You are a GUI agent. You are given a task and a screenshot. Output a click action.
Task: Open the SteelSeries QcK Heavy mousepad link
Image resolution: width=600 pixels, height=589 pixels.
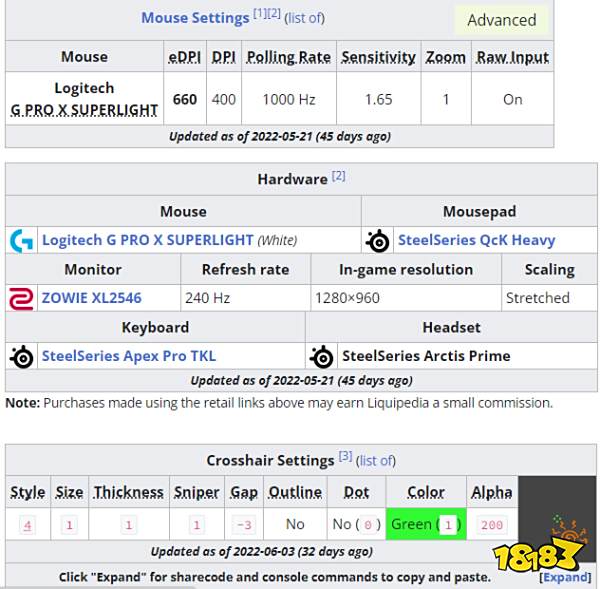pos(476,240)
